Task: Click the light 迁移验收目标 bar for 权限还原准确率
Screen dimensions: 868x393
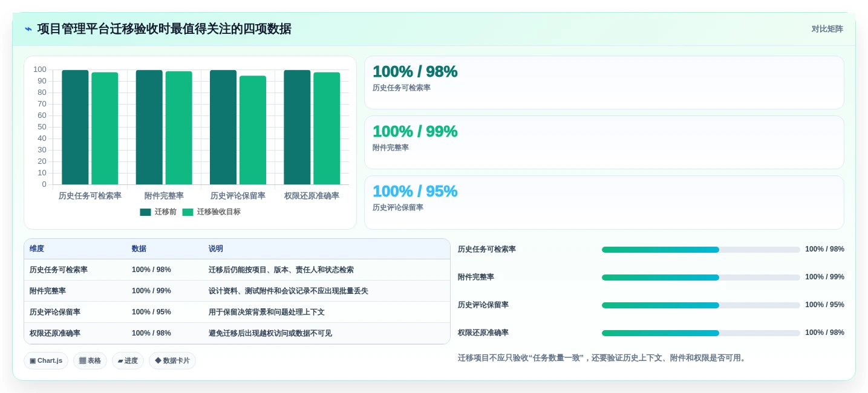Action: pyautogui.click(x=327, y=129)
